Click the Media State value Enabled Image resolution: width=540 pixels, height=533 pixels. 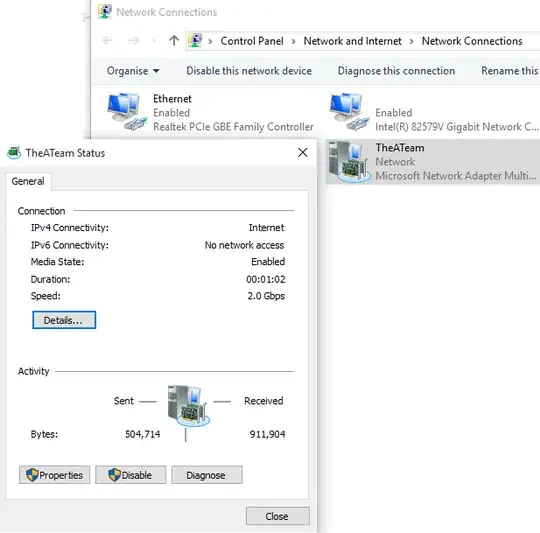(x=268, y=262)
